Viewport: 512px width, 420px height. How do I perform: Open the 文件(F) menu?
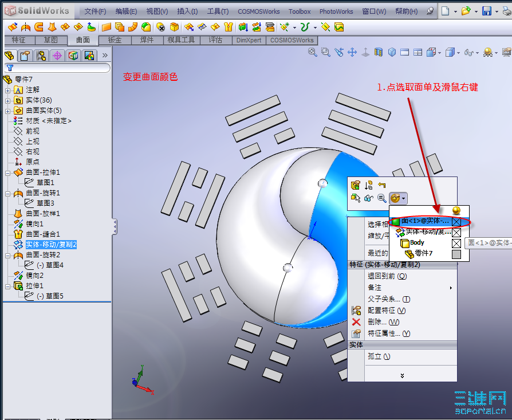[95, 11]
